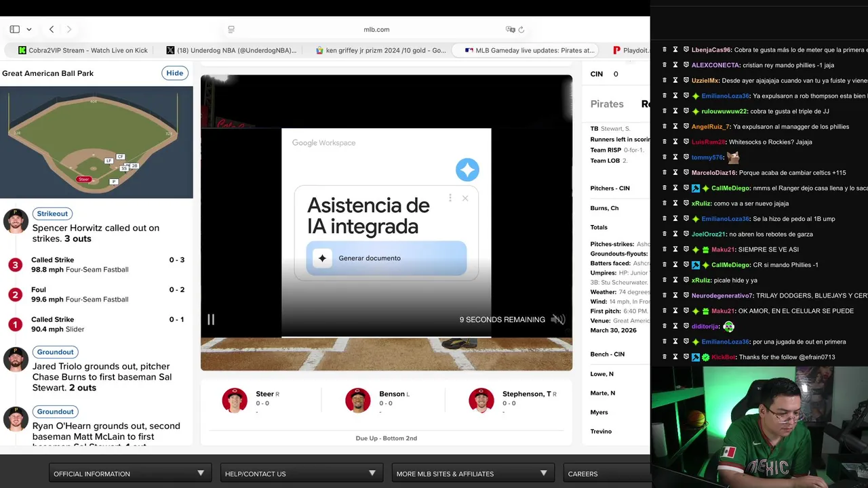
Task: Click the cat emote in tommy576's message
Action: coord(732,157)
